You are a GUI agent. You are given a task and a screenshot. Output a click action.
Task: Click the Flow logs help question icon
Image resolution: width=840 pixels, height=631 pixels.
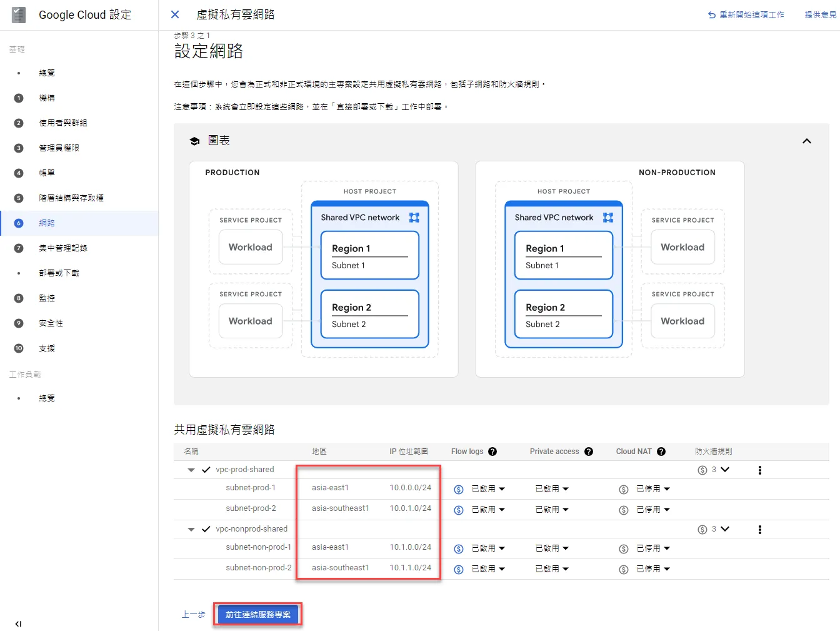(x=492, y=452)
